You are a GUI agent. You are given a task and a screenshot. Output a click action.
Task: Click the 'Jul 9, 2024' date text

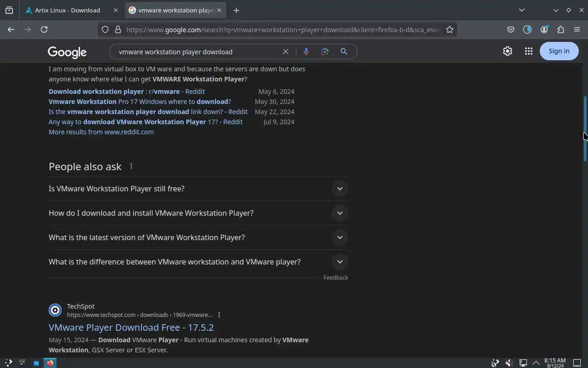point(279,121)
